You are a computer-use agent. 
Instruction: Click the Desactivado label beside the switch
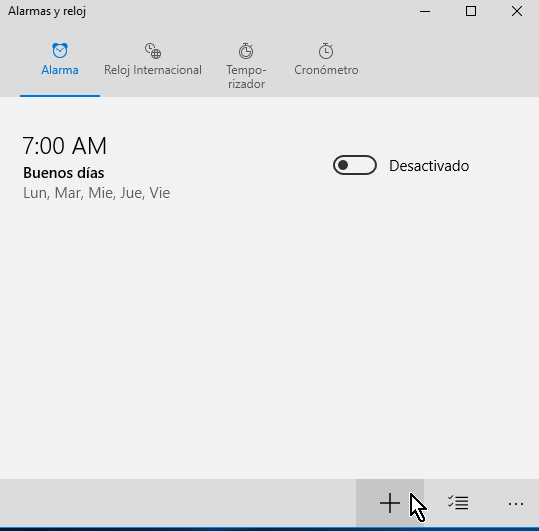coord(429,166)
